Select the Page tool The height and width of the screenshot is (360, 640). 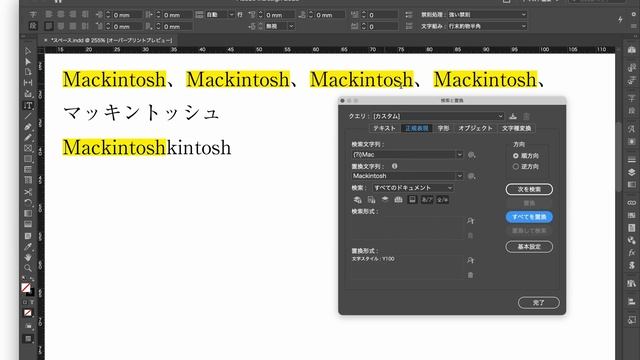coord(28,72)
